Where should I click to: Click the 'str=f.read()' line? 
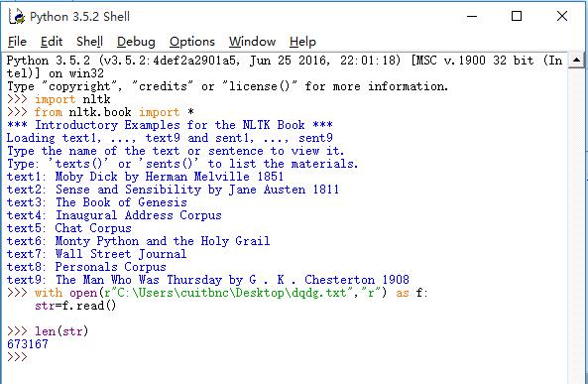pyautogui.click(x=75, y=306)
